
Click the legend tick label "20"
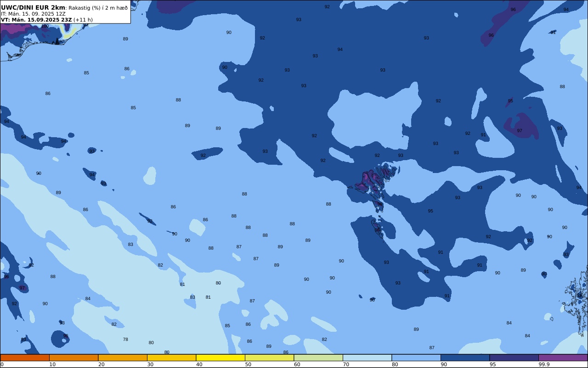[101, 364]
